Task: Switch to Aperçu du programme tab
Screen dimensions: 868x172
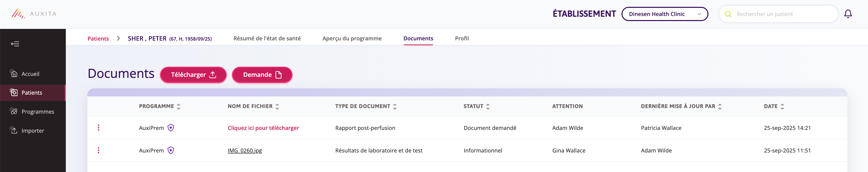Action: (352, 38)
